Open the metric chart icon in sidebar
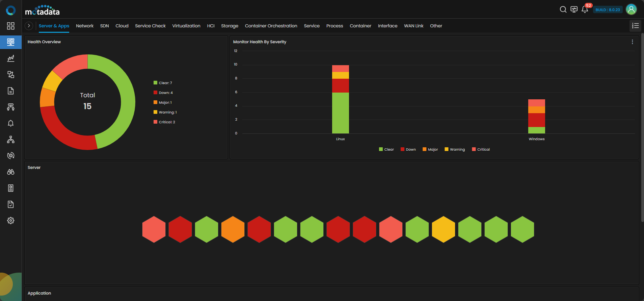644x301 pixels. (11, 58)
